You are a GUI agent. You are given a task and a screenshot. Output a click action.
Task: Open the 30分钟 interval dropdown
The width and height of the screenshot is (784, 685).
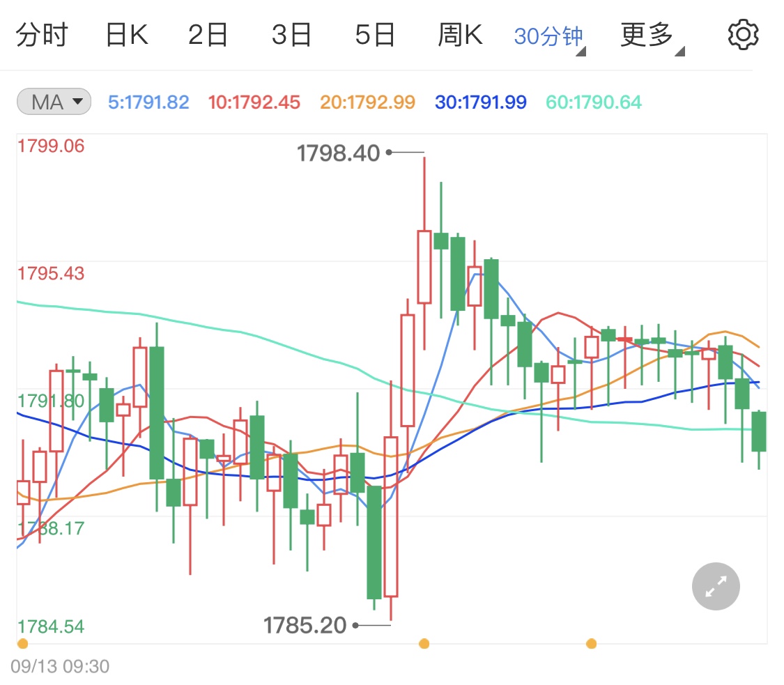[x=549, y=37]
